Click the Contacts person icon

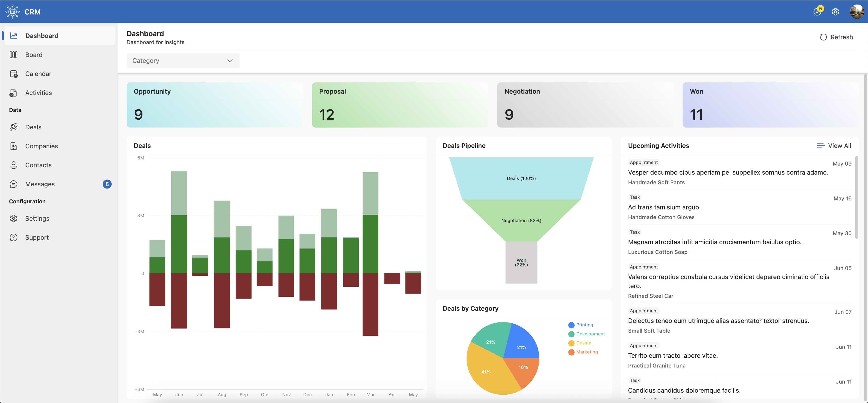(x=14, y=165)
